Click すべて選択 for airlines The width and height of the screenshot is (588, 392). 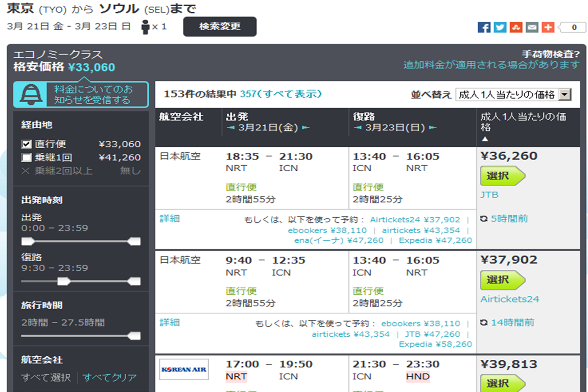[46, 377]
